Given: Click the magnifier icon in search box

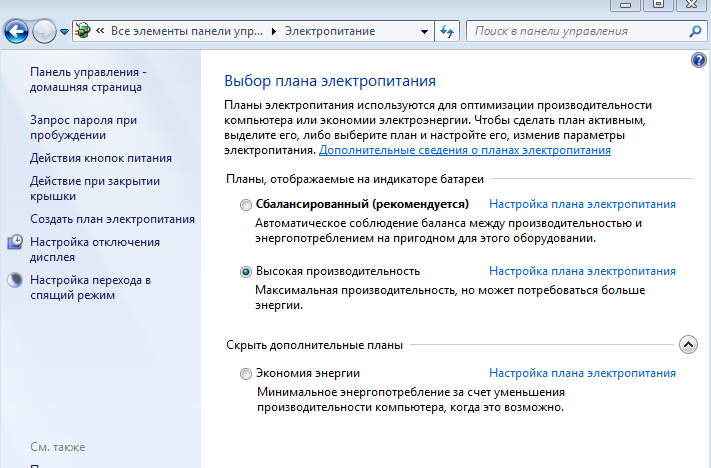Looking at the screenshot, I should click(x=696, y=31).
